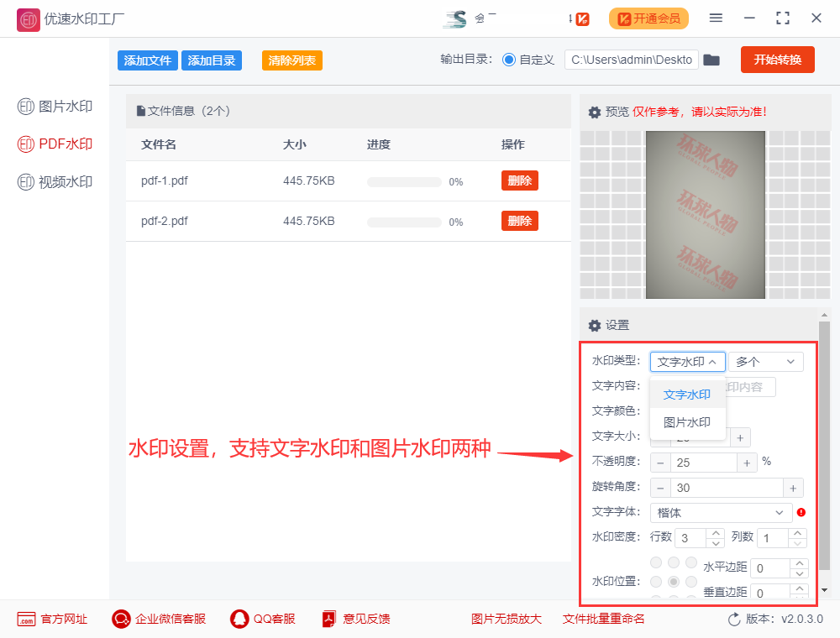Increase 垂直边距 with up arrow
Viewport: 840px width, 638px height.
800,588
